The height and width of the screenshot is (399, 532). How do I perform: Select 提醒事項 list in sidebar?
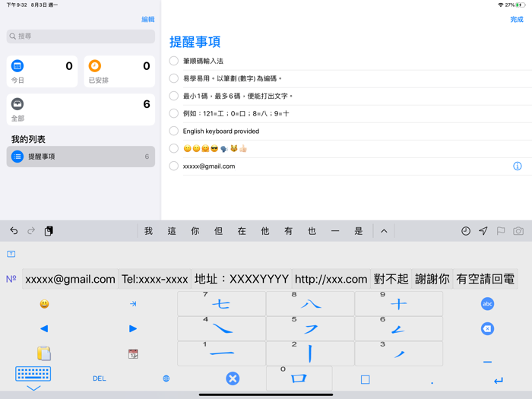coord(81,157)
